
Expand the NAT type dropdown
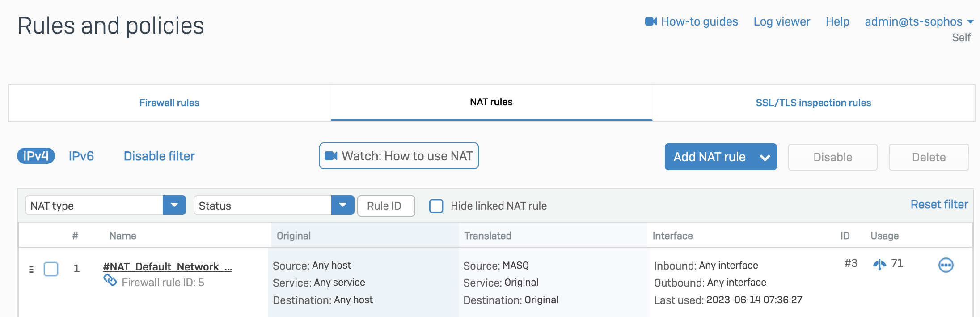point(174,206)
